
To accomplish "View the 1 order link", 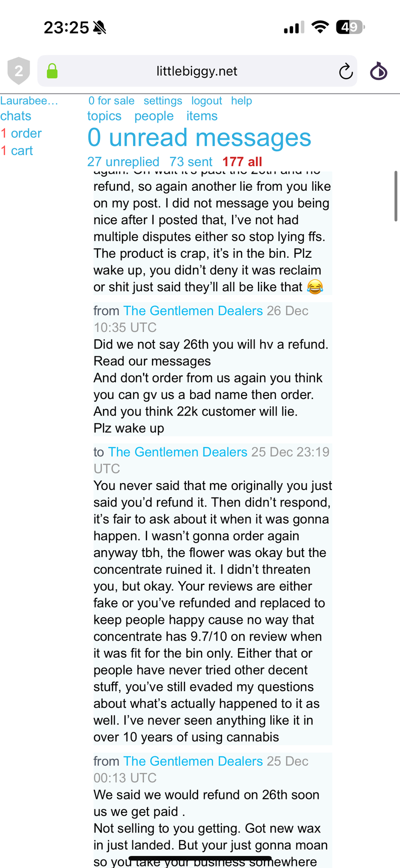I will [x=21, y=134].
